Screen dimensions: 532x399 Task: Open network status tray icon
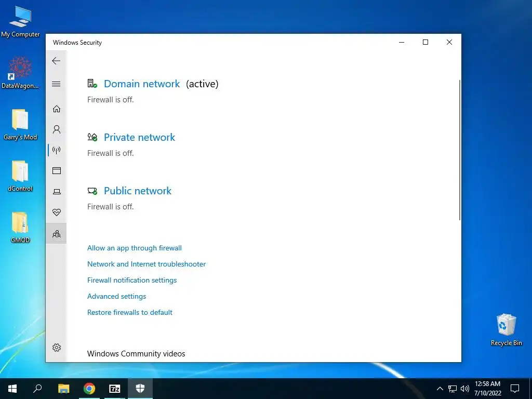pos(453,389)
